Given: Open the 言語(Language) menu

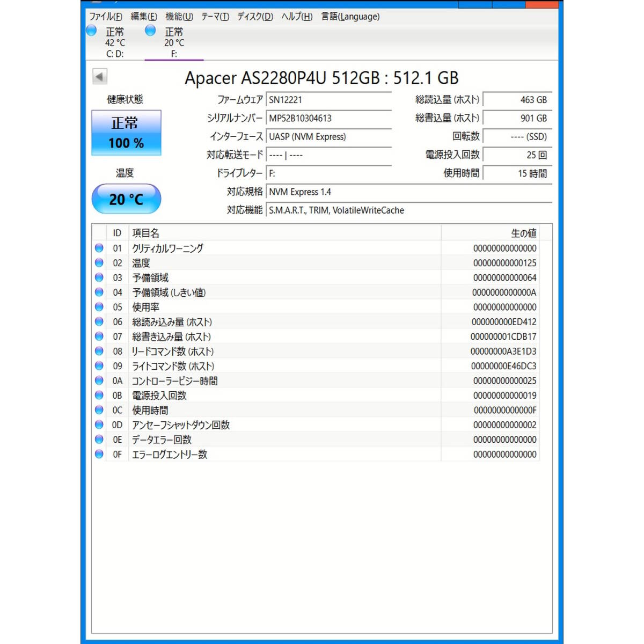Looking at the screenshot, I should tap(350, 17).
